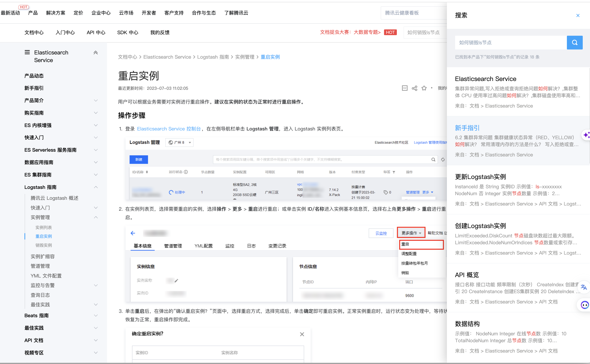Open the PDF export icon
Screen dimensions: 590x364
tap(404, 88)
